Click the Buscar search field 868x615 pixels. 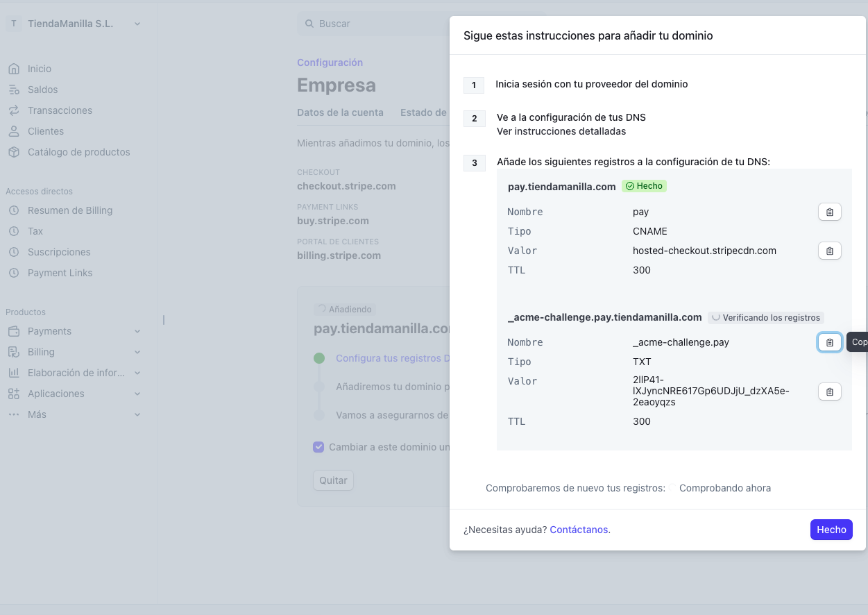tap(373, 24)
